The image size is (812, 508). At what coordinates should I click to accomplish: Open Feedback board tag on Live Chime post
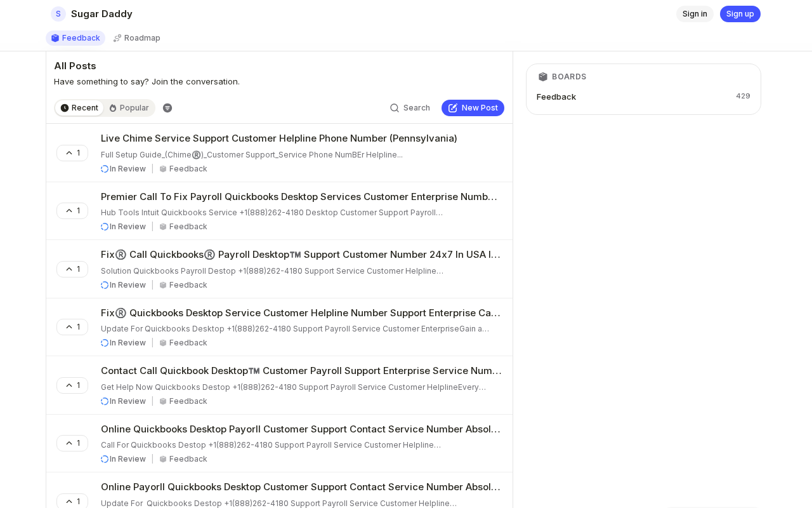click(183, 169)
